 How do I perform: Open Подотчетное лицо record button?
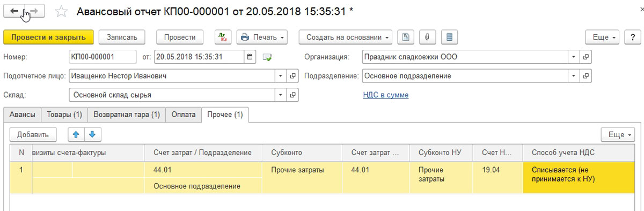coord(292,76)
